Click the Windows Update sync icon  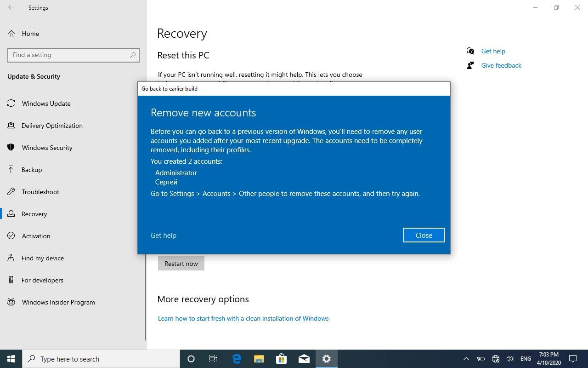pos(11,103)
